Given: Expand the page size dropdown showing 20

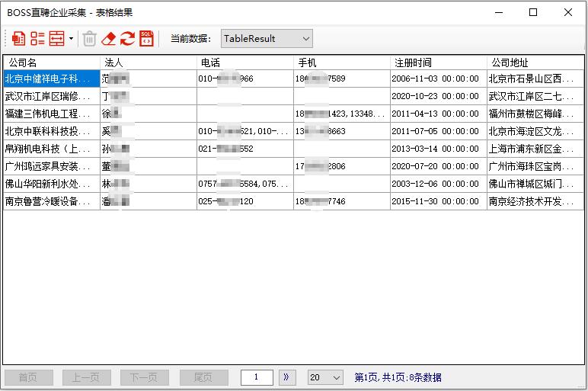Looking at the screenshot, I should click(325, 377).
